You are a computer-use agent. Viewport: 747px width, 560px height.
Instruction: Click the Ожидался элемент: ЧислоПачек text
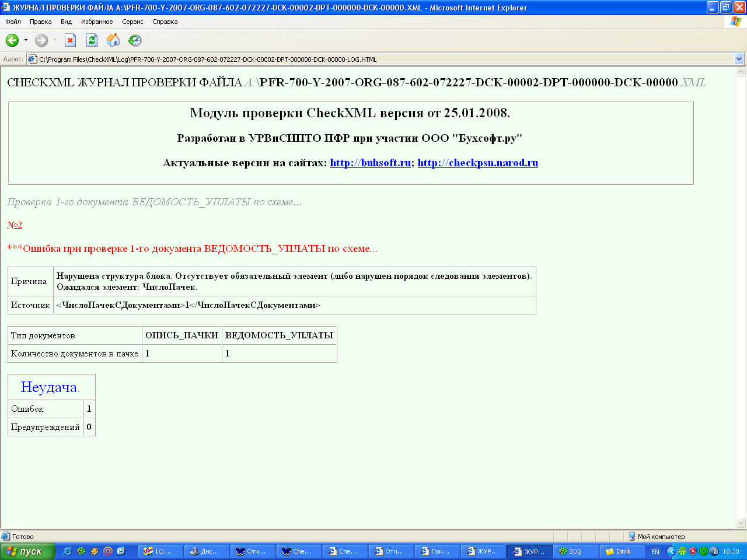pos(127,287)
